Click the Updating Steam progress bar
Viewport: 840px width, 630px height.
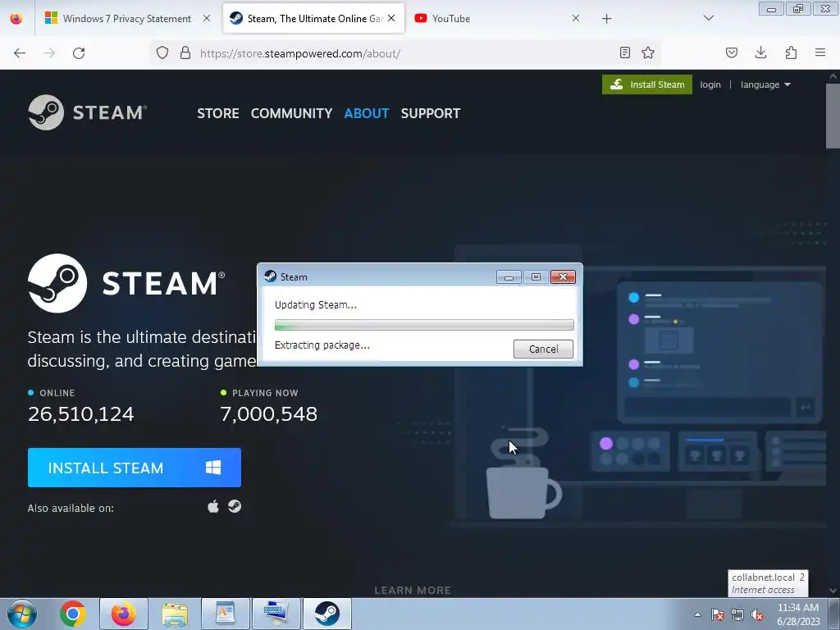click(424, 325)
